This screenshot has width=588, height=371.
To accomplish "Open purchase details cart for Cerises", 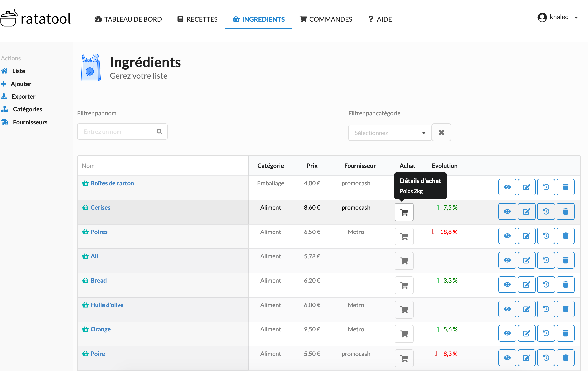I will [x=404, y=212].
